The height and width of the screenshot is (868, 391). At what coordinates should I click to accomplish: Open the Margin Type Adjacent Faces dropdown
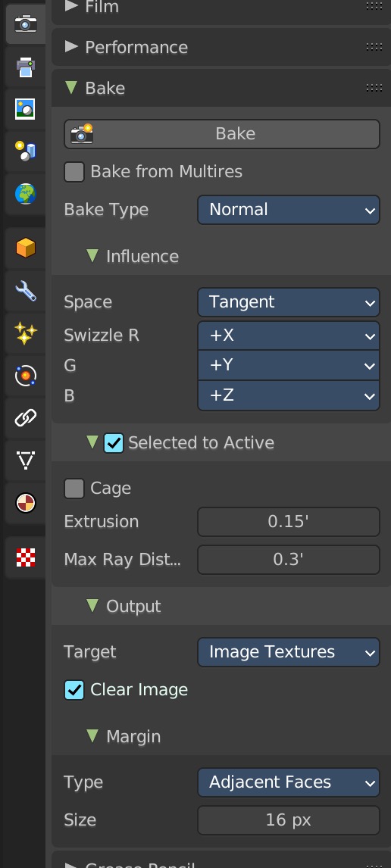(x=289, y=782)
